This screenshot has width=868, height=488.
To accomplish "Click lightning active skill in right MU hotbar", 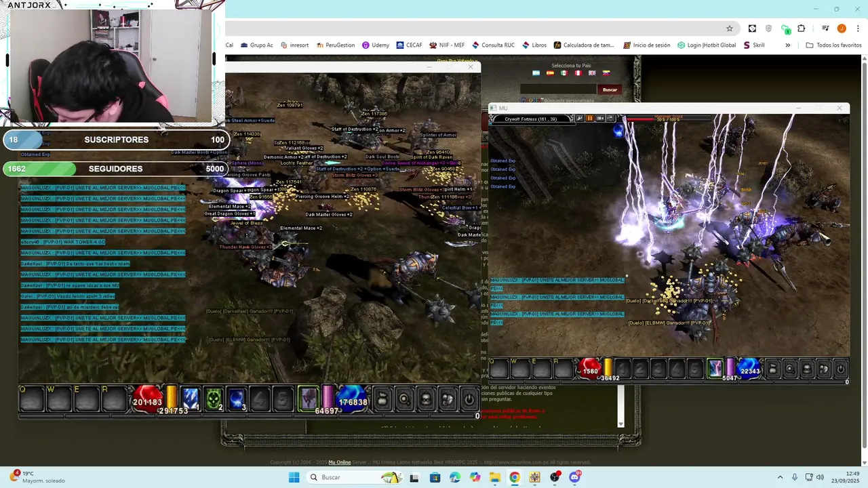I will click(x=715, y=369).
